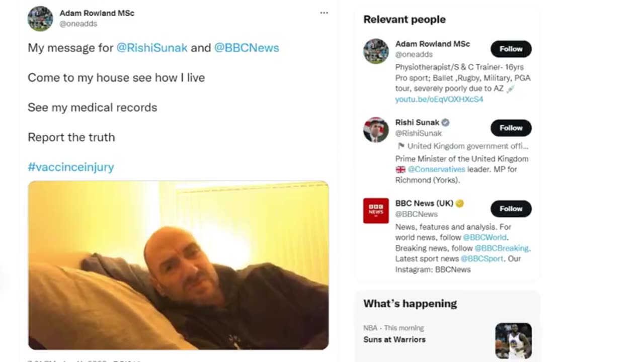The image size is (644, 362).
Task: Follow Rishi Sunak
Action: (x=511, y=128)
